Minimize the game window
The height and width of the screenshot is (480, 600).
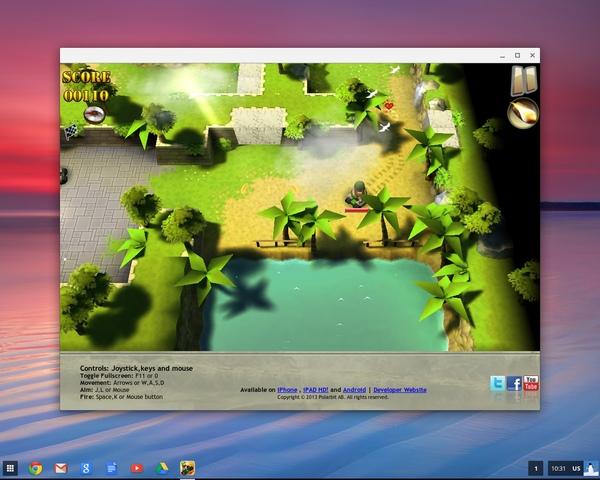tap(502, 56)
